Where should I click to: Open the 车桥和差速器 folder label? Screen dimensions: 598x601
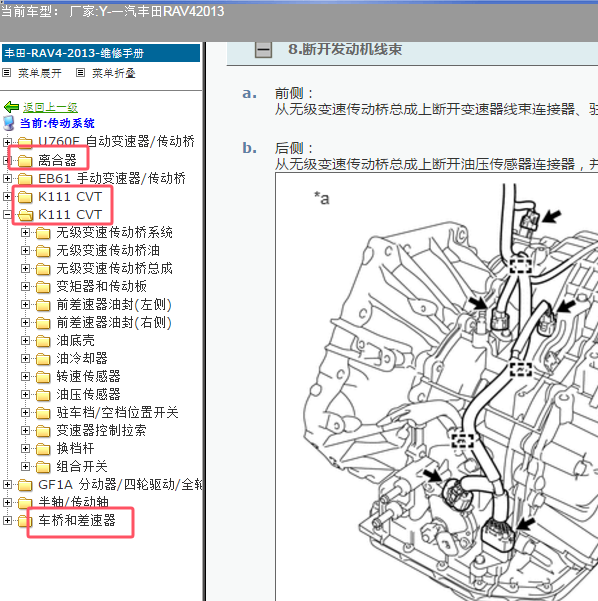point(77,520)
